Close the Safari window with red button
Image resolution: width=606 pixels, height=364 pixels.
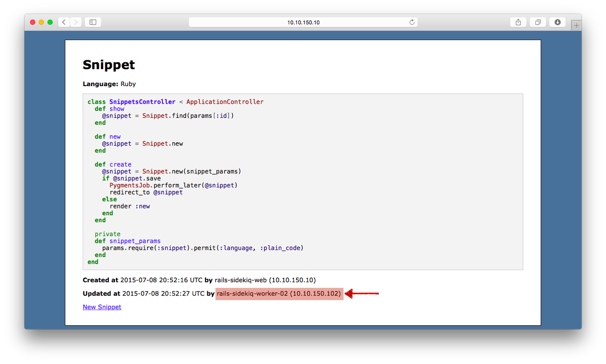(x=33, y=22)
